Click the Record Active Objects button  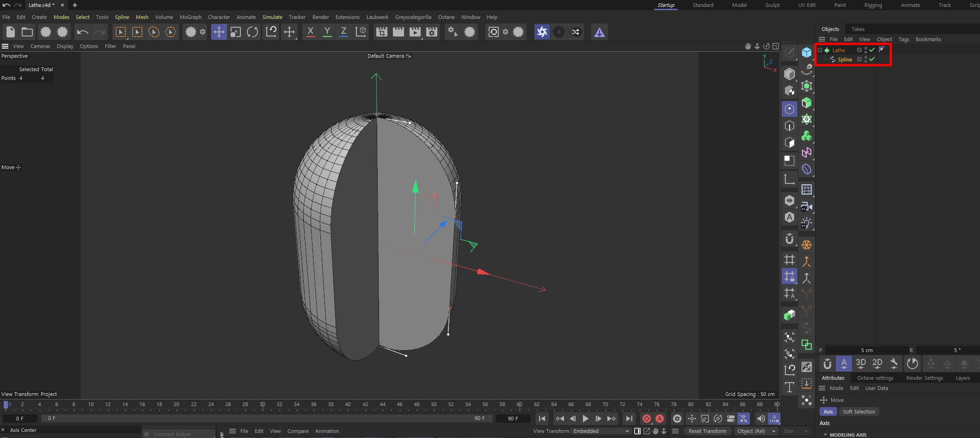point(647,419)
